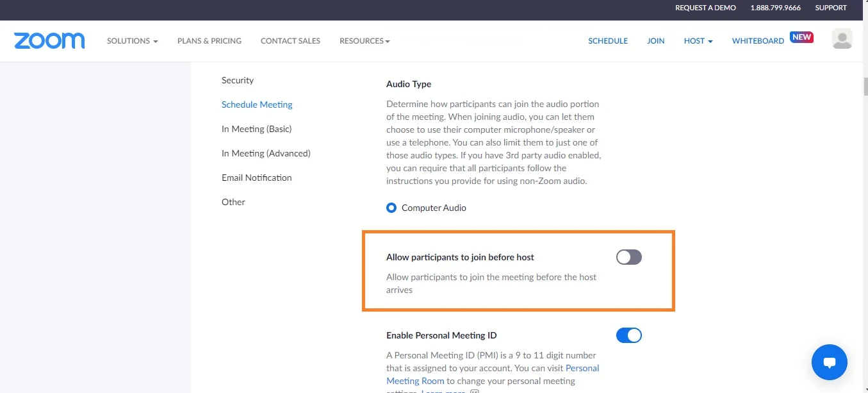Click the Zoom logo

(x=49, y=40)
